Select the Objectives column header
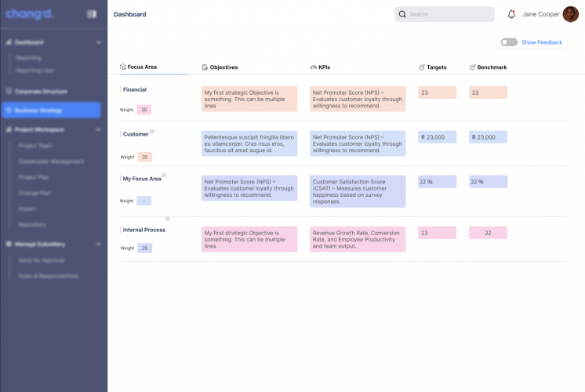 [223, 67]
